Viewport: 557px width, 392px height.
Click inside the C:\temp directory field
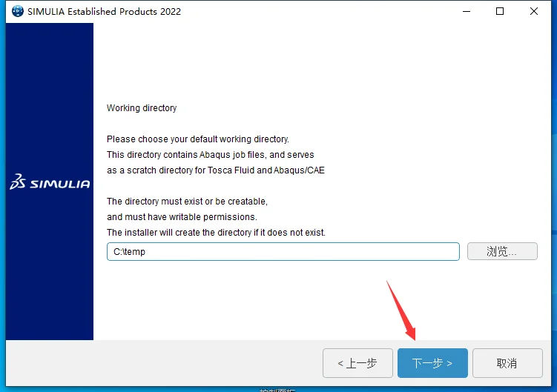[x=283, y=252]
